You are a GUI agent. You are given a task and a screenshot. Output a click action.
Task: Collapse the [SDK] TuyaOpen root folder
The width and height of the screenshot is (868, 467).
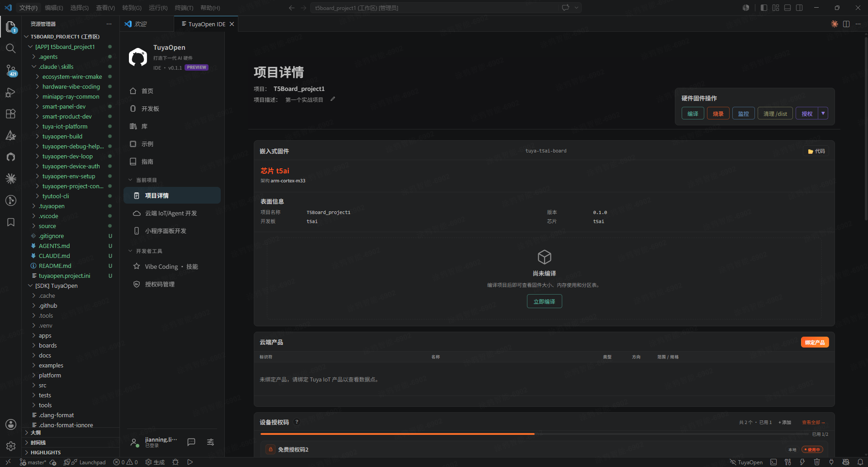coord(30,286)
